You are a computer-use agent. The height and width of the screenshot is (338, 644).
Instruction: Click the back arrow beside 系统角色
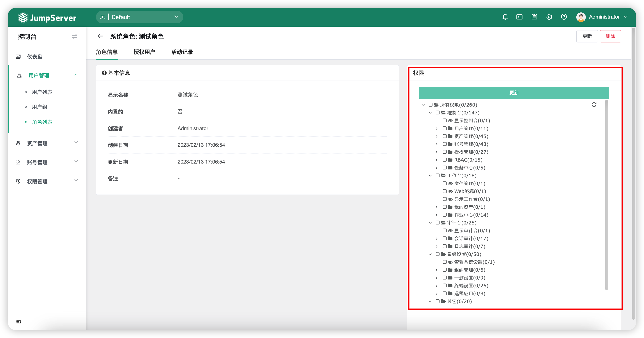100,36
